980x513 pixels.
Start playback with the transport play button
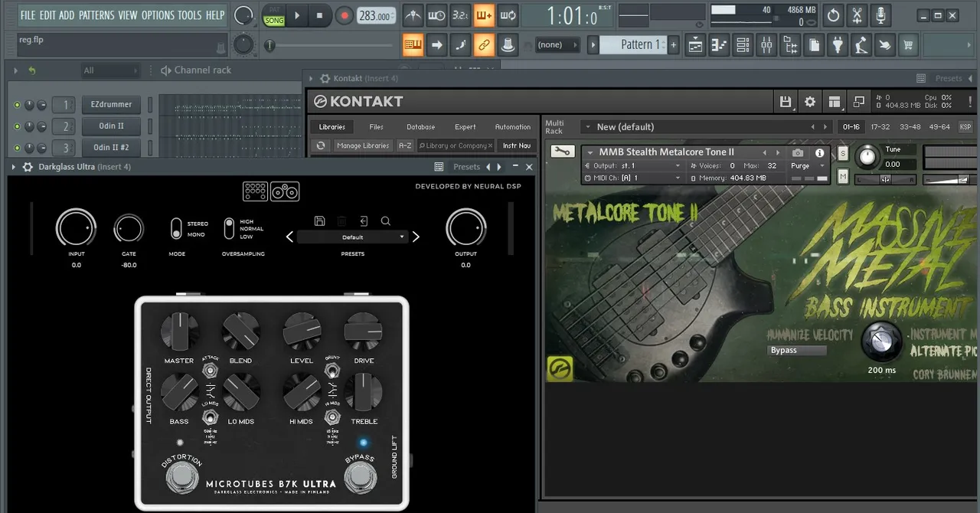297,15
